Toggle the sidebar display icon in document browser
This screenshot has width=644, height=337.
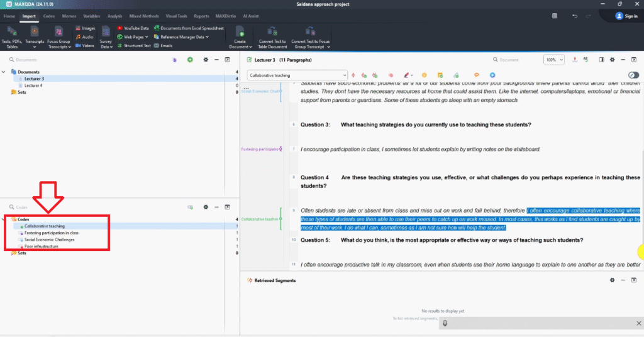coord(601,60)
